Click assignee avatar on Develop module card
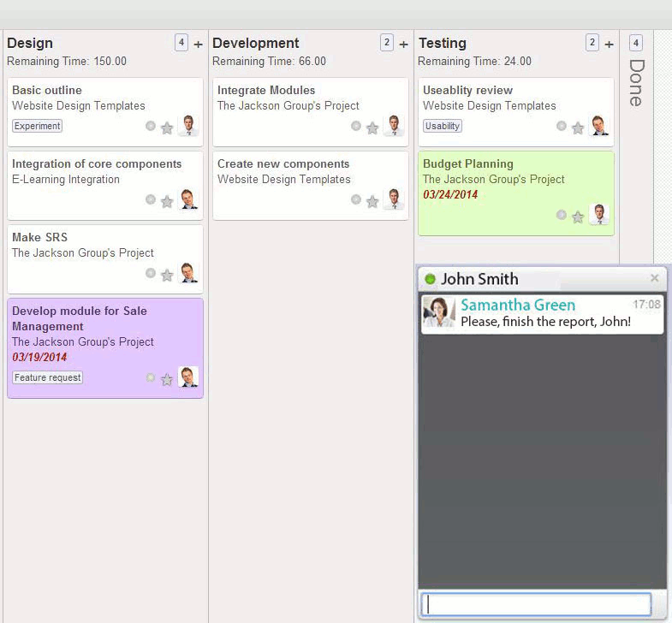 188,377
